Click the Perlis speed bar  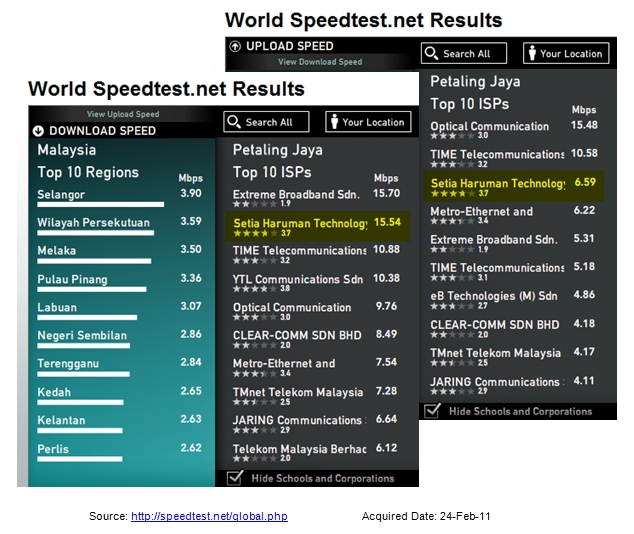(x=80, y=459)
